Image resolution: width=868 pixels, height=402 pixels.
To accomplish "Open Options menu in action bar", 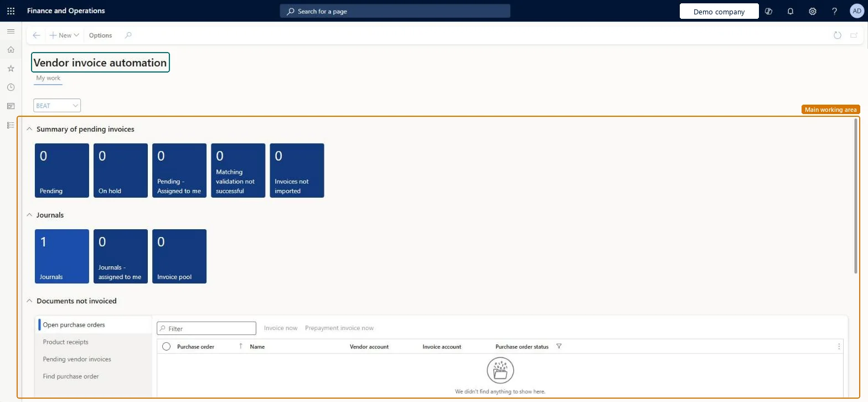I will coord(100,35).
